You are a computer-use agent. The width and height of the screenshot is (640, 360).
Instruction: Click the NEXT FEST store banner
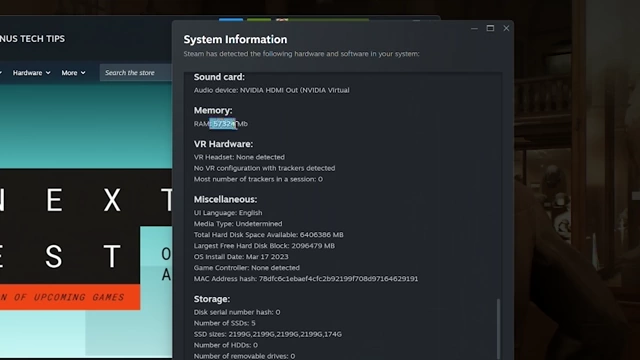tap(86, 227)
